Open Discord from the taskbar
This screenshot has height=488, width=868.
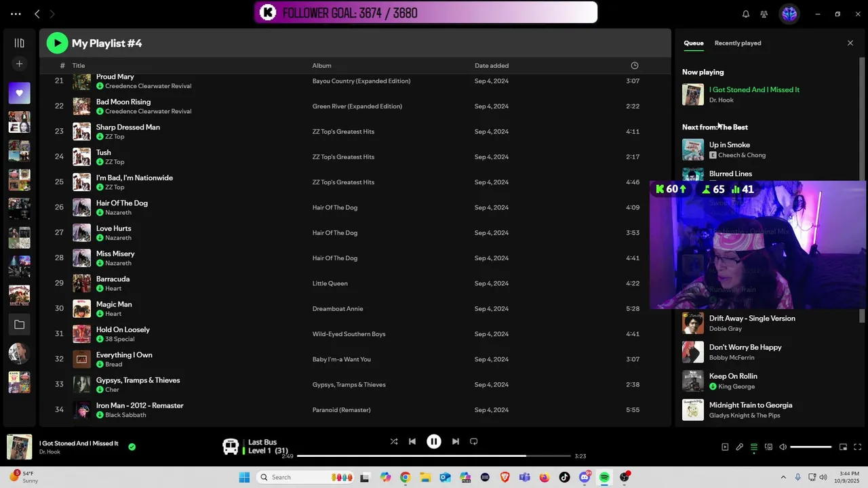(x=585, y=477)
